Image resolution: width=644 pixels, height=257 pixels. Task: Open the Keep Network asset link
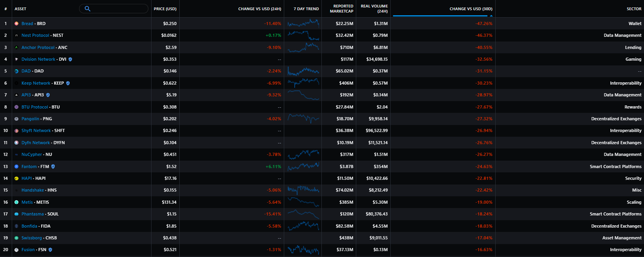36,83
